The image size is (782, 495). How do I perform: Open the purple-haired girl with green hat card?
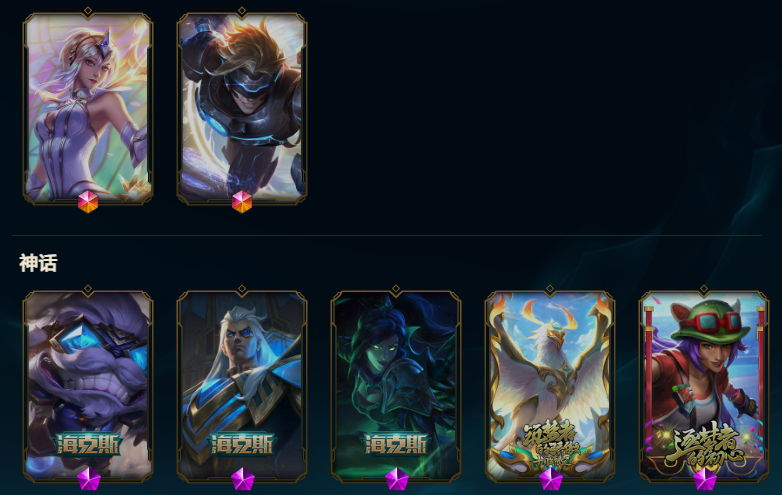pos(704,387)
